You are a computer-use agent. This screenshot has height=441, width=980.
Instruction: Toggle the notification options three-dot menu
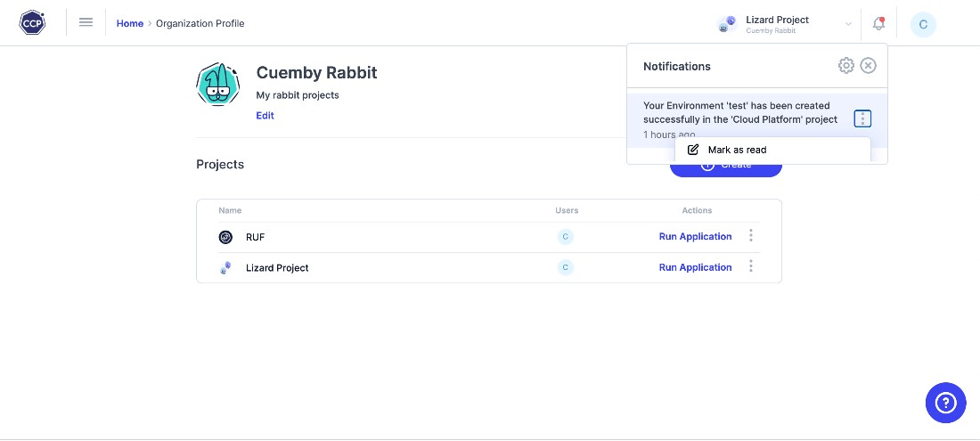[x=862, y=119]
